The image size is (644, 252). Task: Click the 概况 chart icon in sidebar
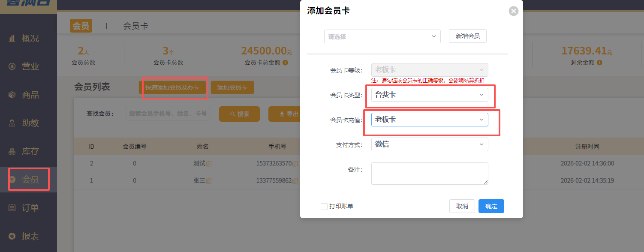(x=12, y=38)
